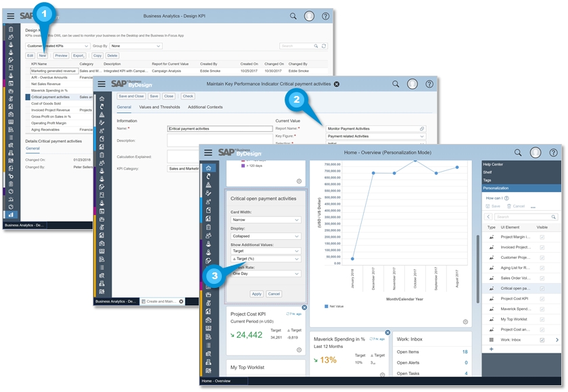Click Business Analytics icon at Design KPI sidebar bottom
568x392 pixels.
pyautogui.click(x=11, y=215)
